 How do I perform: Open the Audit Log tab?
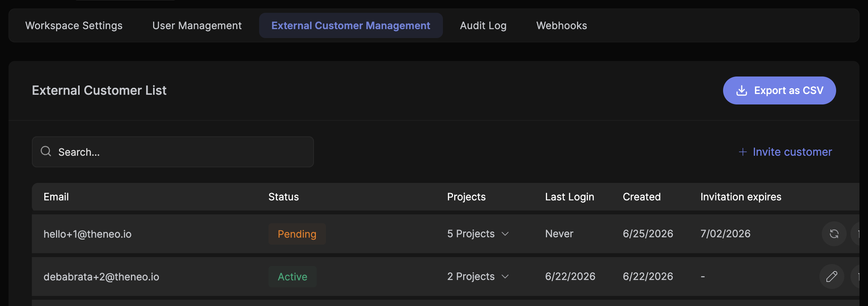[x=483, y=26]
